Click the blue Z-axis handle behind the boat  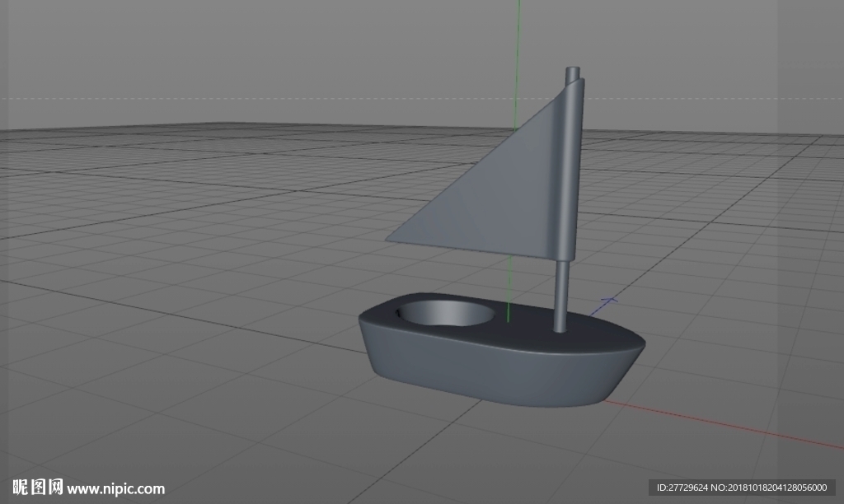click(x=604, y=306)
